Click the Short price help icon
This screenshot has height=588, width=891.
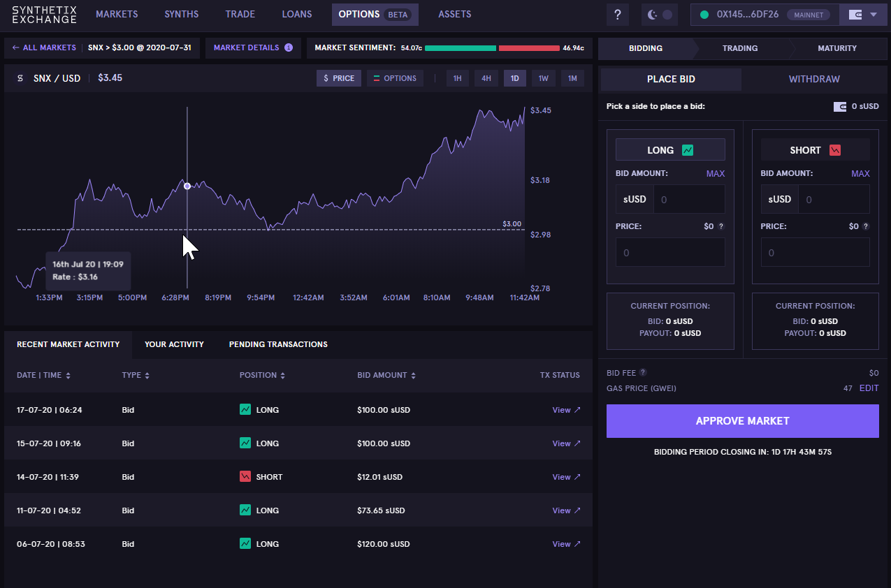coord(866,227)
